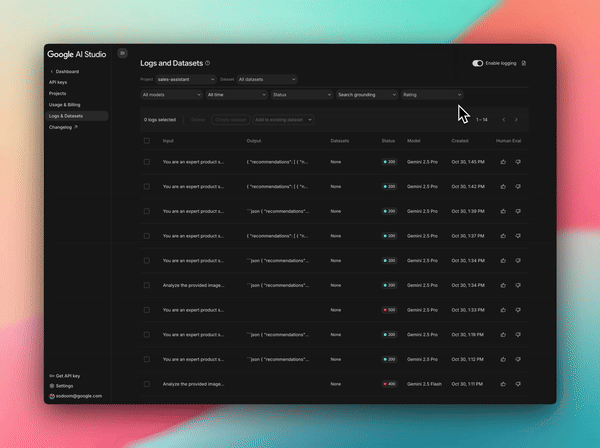
Task: Go to previous page of logs
Action: pos(503,120)
